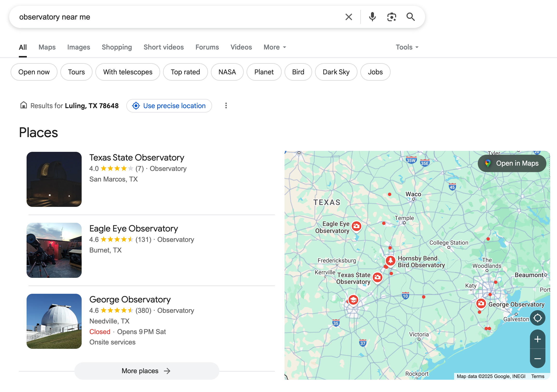Toggle the Bird filter chip
This screenshot has width=557, height=392.
298,72
